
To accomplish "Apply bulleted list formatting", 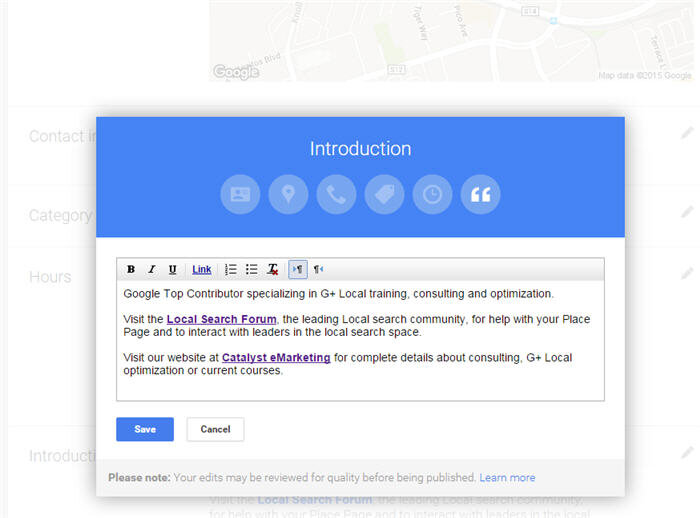I will (251, 269).
